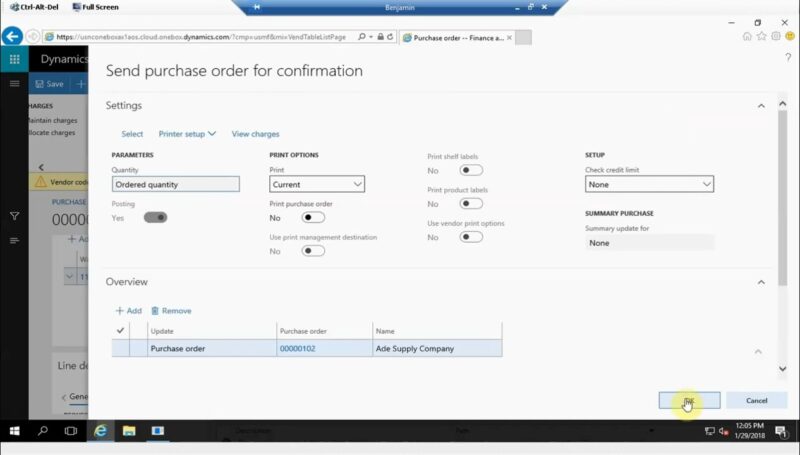Collapse the Overview section chevron
800x455 pixels.
pyautogui.click(x=761, y=282)
